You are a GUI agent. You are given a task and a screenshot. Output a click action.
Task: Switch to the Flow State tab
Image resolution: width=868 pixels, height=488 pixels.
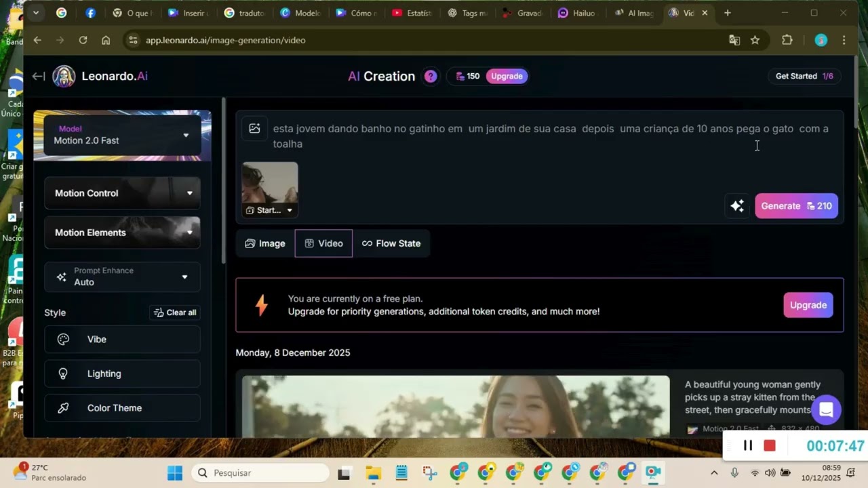pos(391,243)
